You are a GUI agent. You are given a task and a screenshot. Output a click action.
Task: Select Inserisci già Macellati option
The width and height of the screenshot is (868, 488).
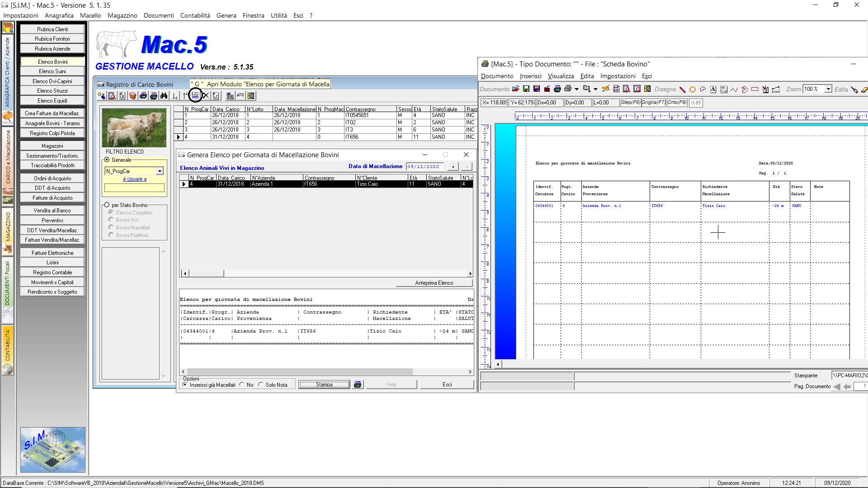pos(184,385)
